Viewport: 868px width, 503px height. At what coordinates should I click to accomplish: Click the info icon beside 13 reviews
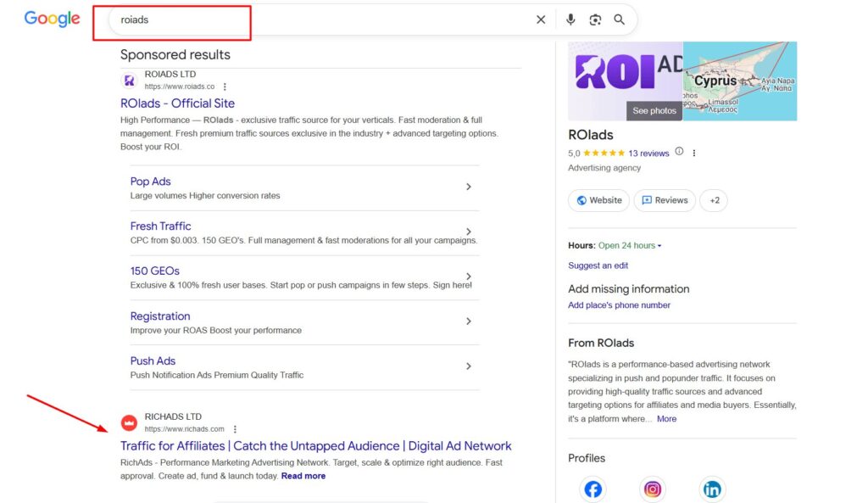(x=679, y=151)
